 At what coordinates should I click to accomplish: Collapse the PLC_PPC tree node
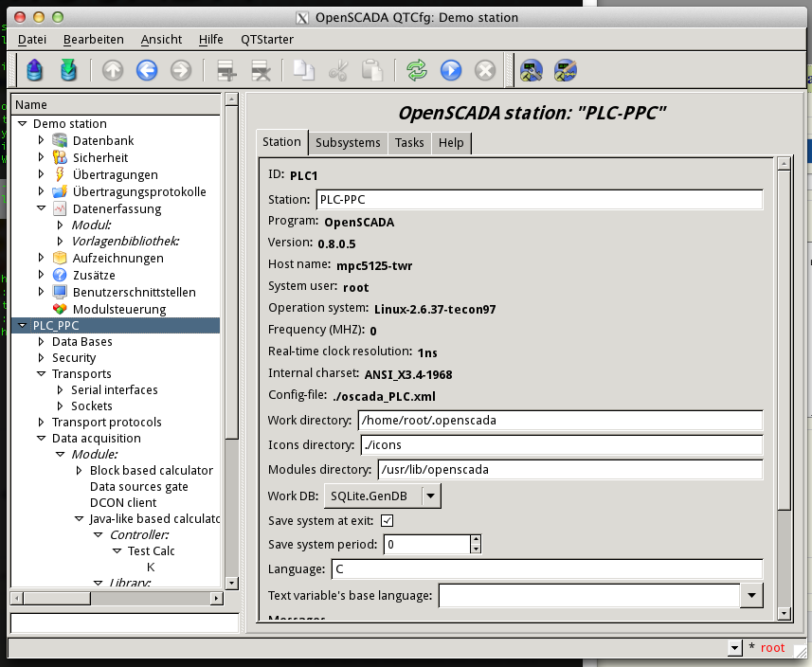pos(22,325)
